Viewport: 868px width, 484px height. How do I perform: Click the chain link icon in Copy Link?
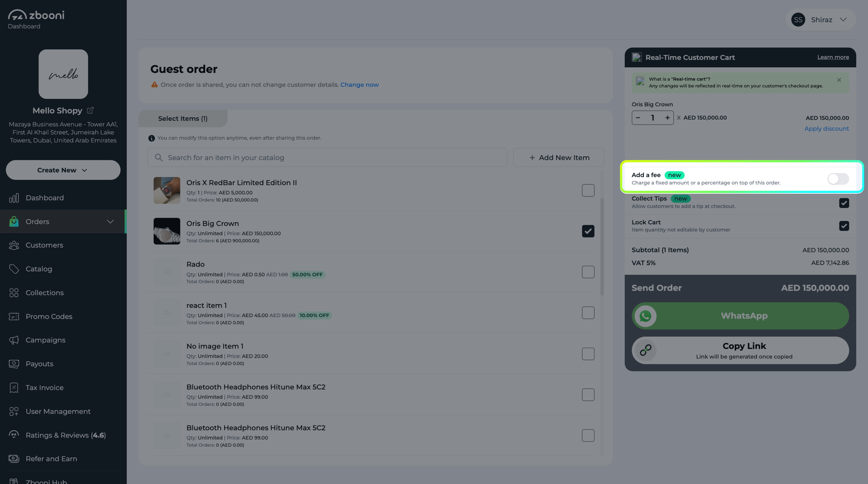click(x=645, y=350)
